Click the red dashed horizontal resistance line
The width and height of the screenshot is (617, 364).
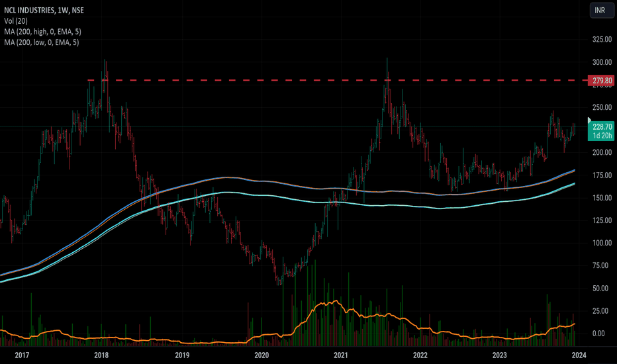pyautogui.click(x=336, y=80)
